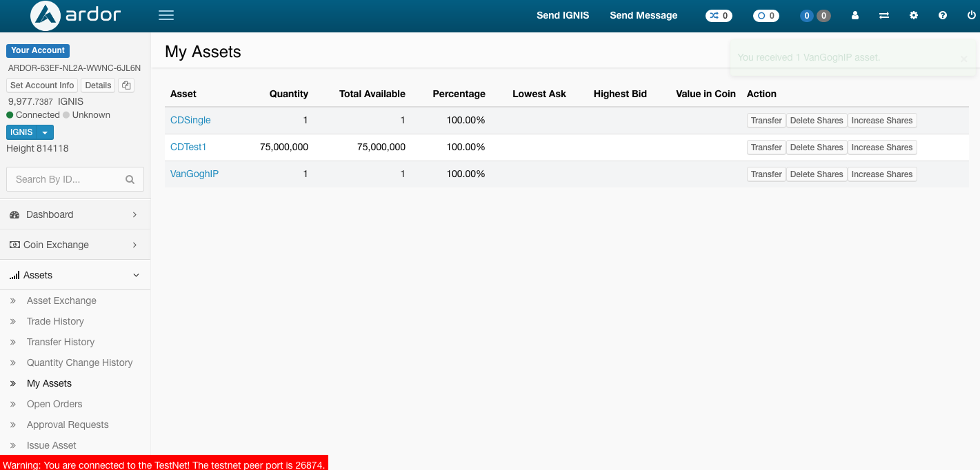
Task: Open help via the question mark icon
Action: (x=943, y=15)
